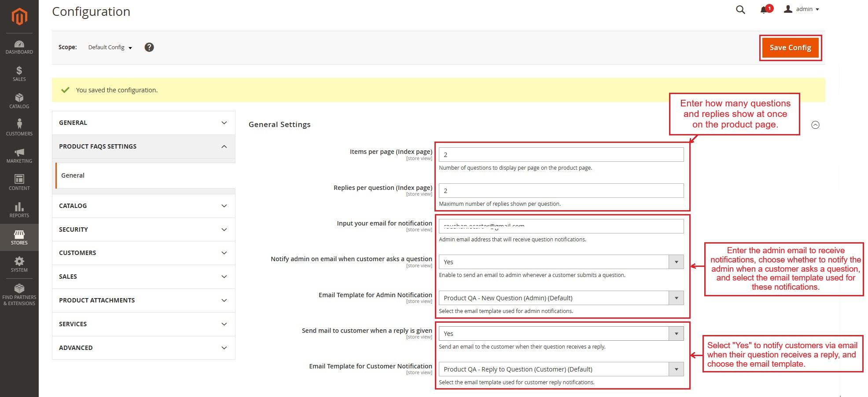Open the notifications bell icon
The width and height of the screenshot is (868, 397).
coord(764,10)
